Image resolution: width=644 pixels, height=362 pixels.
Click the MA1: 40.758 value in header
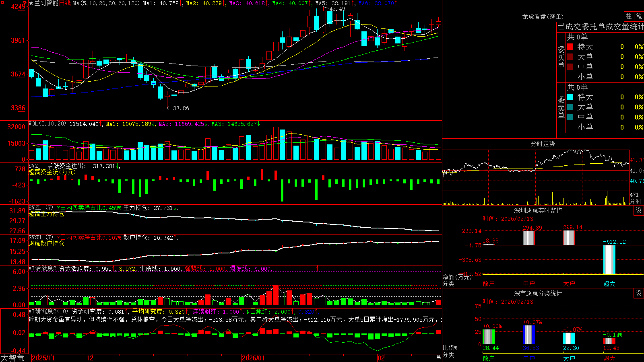(161, 3)
